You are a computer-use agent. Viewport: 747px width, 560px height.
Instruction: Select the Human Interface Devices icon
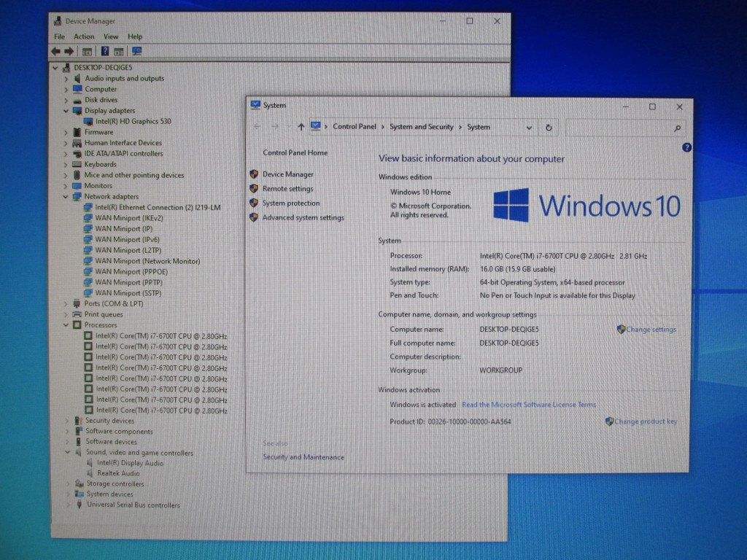coord(77,143)
